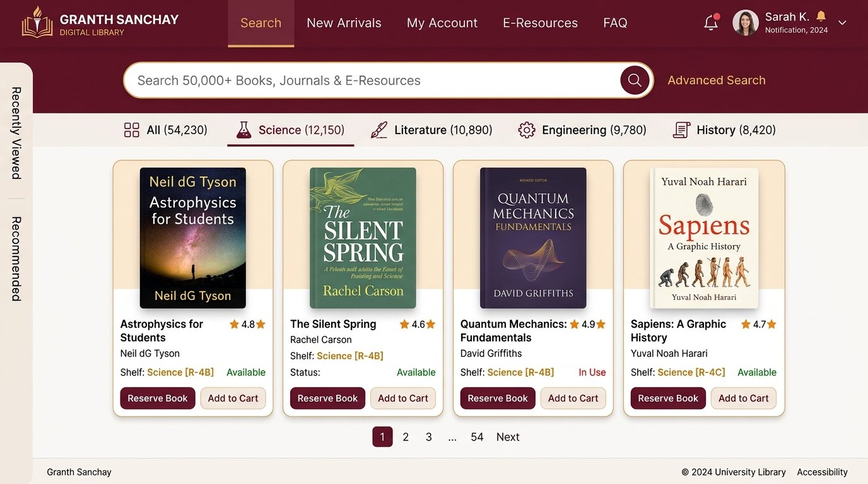
Task: Go to New Arrivals
Action: click(x=344, y=23)
